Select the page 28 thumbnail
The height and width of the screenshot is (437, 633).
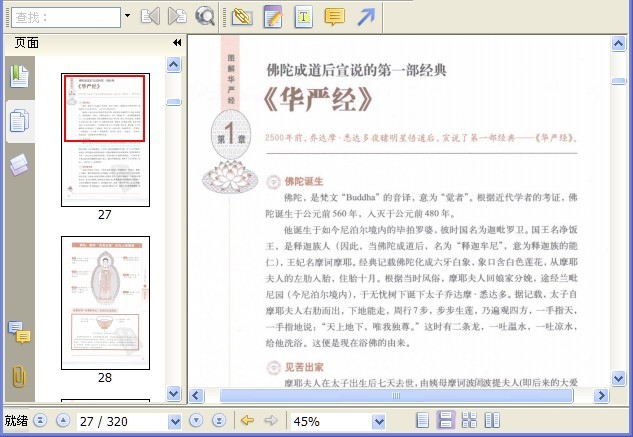pyautogui.click(x=105, y=303)
